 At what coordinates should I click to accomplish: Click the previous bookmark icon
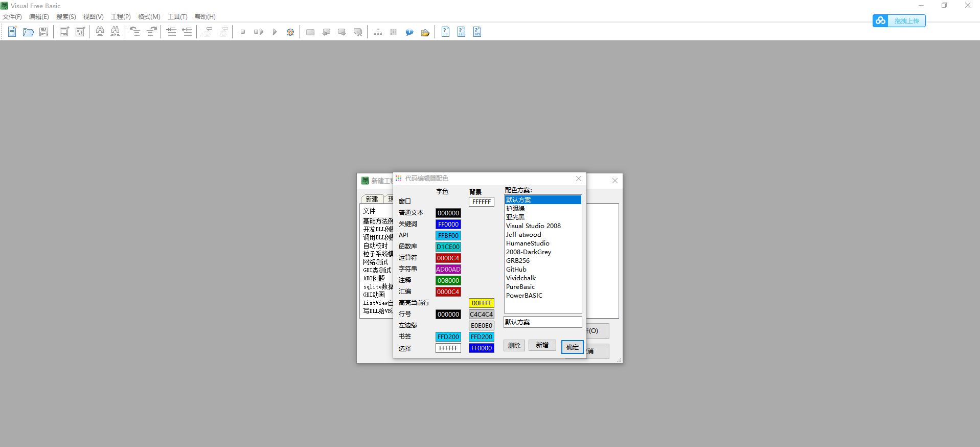point(326,32)
